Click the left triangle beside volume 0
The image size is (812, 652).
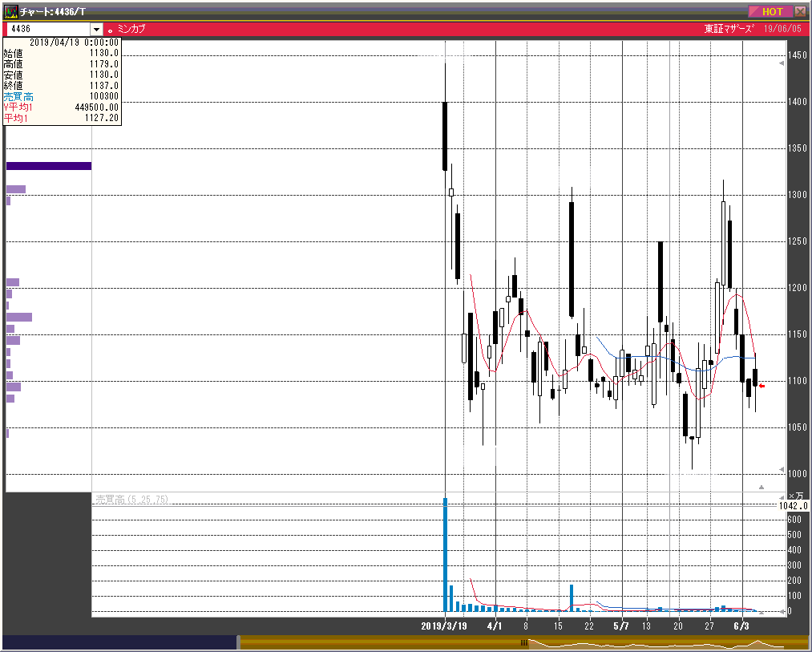(782, 611)
